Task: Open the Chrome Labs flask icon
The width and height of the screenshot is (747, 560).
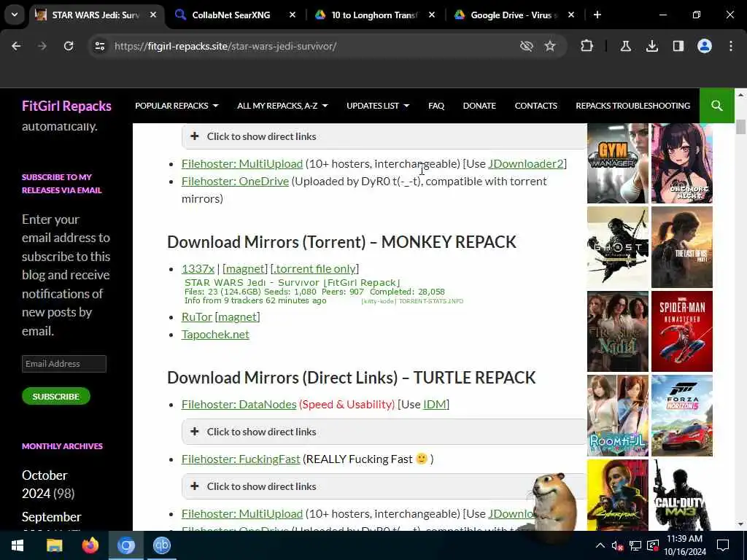Action: [625, 46]
